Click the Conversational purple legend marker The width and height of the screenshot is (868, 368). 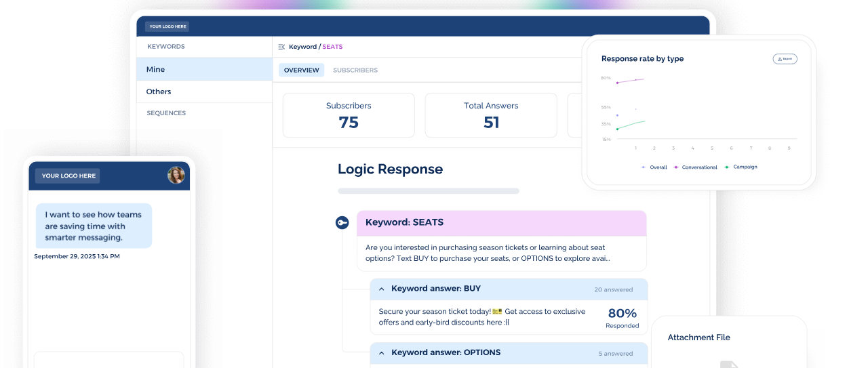tap(676, 167)
